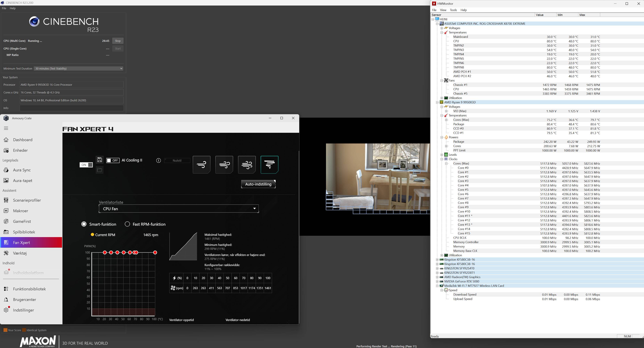Image resolution: width=644 pixels, height=348 pixels.
Task: Collapse AMD Ryzen 9 9950X3D node
Action: 437,102
